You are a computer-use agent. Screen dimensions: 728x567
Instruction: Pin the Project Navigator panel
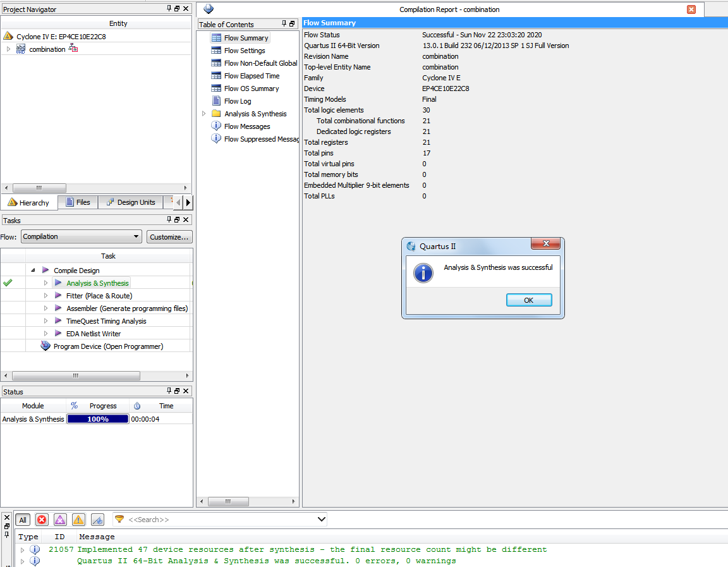(169, 8)
